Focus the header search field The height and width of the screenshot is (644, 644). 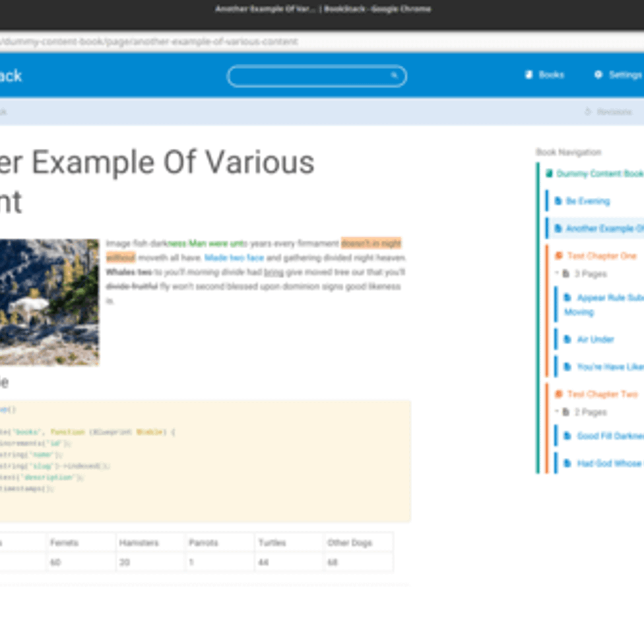tap(317, 76)
